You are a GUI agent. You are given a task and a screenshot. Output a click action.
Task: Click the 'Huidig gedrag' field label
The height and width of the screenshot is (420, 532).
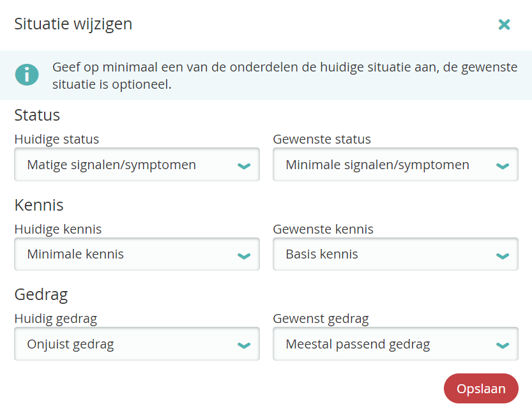pyautogui.click(x=56, y=319)
